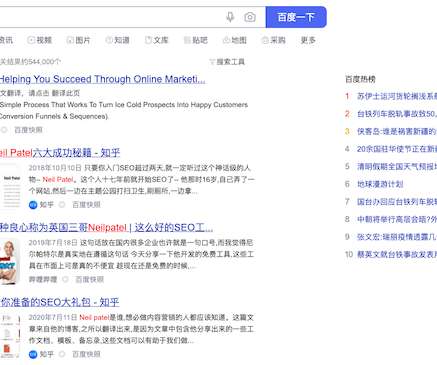Click the Neil Patel article thumbnail
Image resolution: width=437 pixels, height=365 pixels.
click(11, 188)
